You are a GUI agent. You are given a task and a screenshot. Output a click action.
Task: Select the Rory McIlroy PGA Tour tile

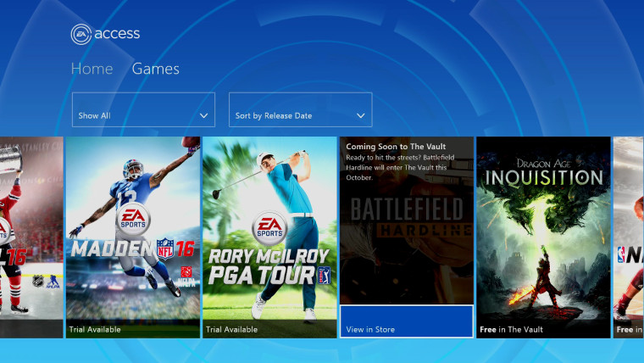[x=269, y=237]
